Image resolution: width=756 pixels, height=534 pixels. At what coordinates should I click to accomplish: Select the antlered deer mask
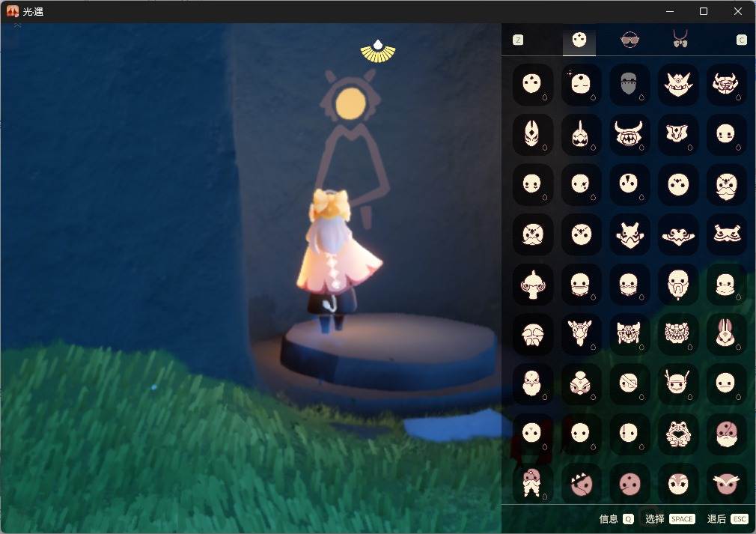pyautogui.click(x=581, y=334)
